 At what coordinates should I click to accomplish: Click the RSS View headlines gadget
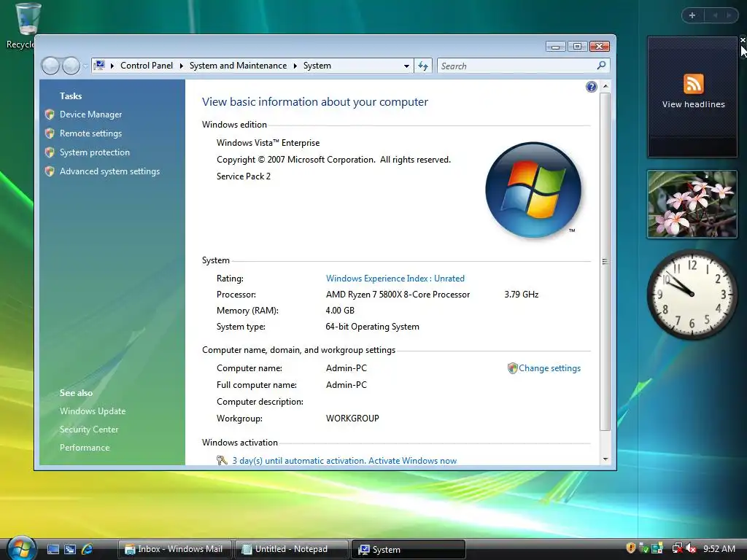(x=693, y=97)
